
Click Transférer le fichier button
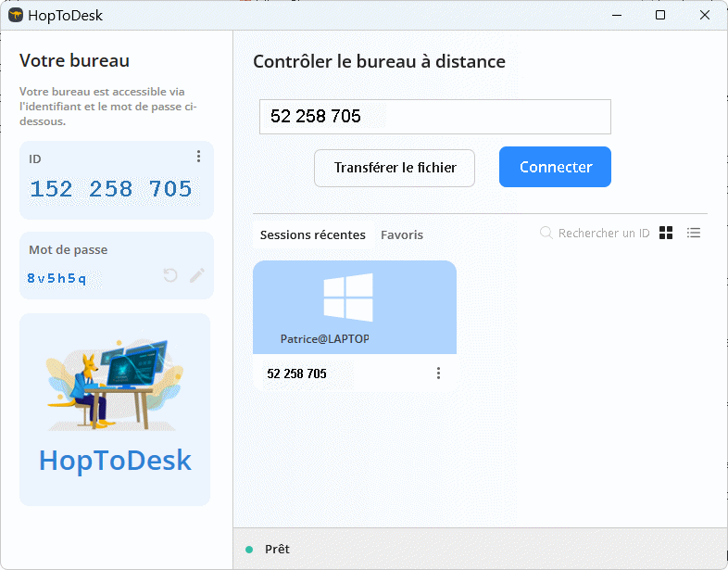click(x=395, y=168)
